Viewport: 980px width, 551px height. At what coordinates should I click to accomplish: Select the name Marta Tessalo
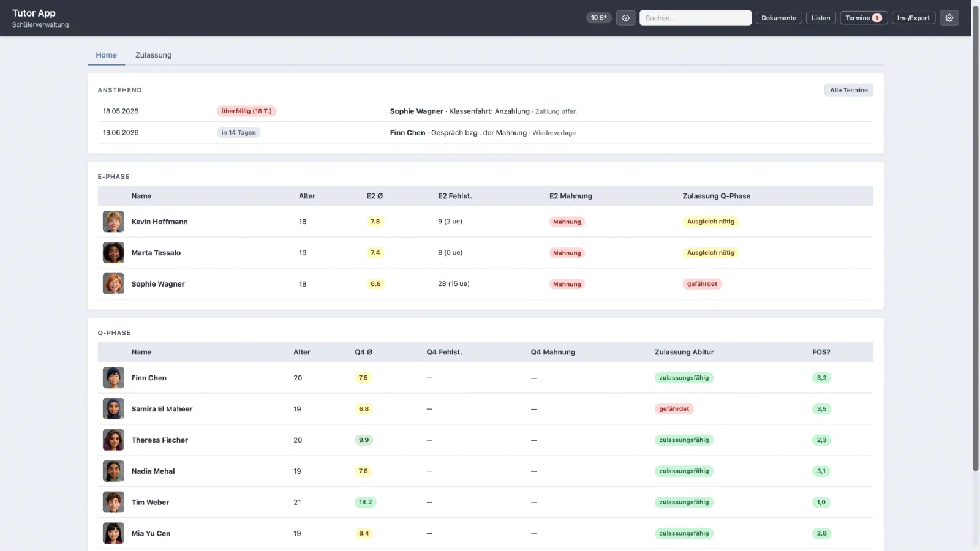[x=156, y=253]
